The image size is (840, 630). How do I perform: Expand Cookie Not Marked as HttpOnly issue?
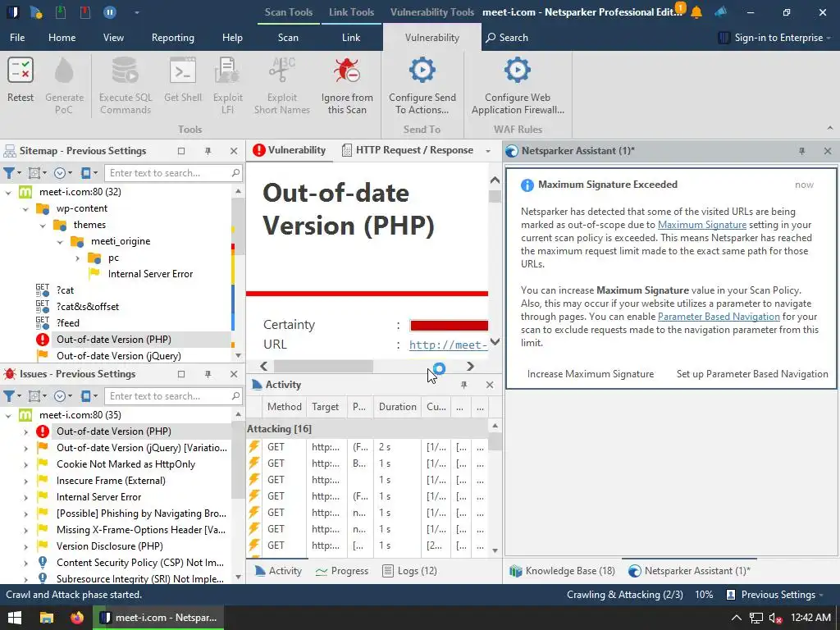pyautogui.click(x=25, y=464)
